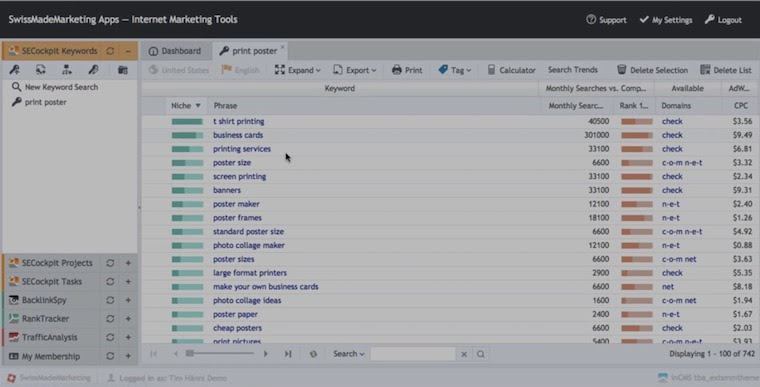Go to the first page
This screenshot has width=760, height=387.
tap(154, 354)
